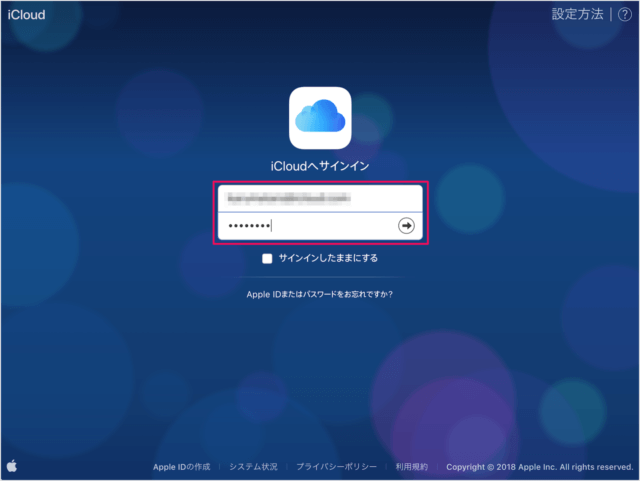
Task: Click the thin divider below the checkbox
Action: coord(319,277)
